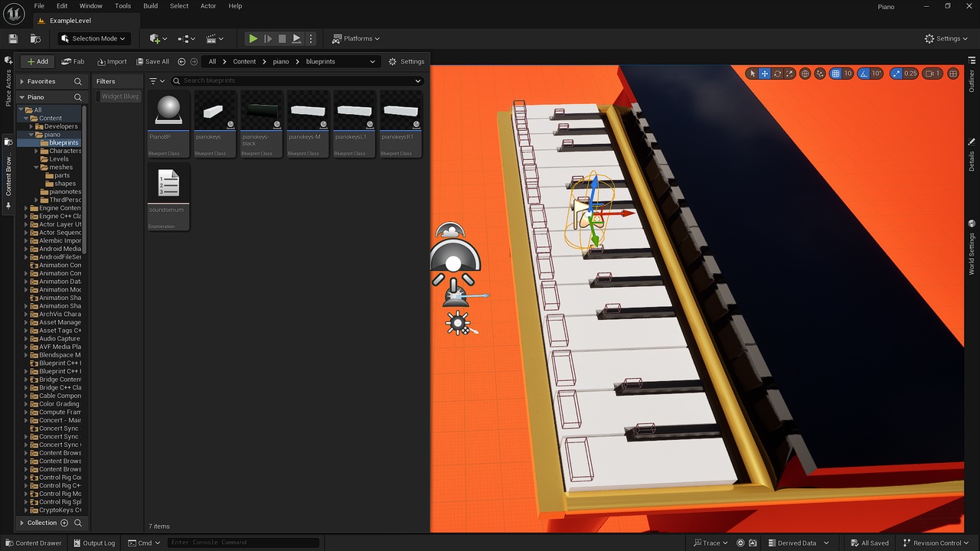Stop the play session
The width and height of the screenshot is (980, 551).
pyautogui.click(x=282, y=38)
